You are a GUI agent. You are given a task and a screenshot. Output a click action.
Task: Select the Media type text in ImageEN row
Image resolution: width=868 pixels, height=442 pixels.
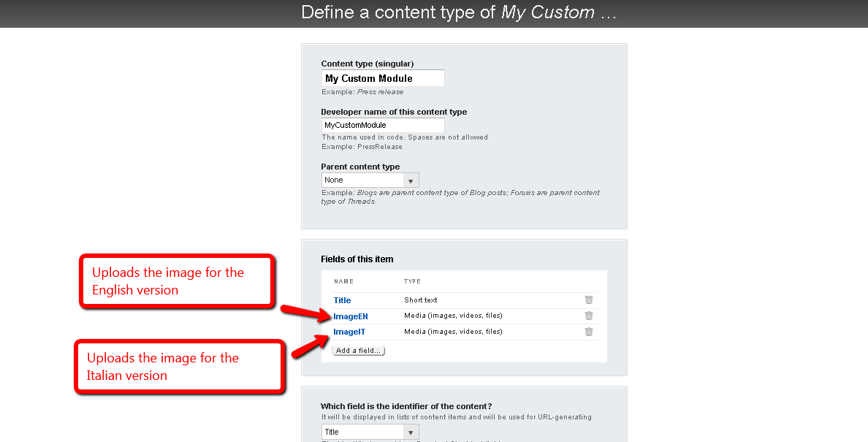pyautogui.click(x=454, y=316)
